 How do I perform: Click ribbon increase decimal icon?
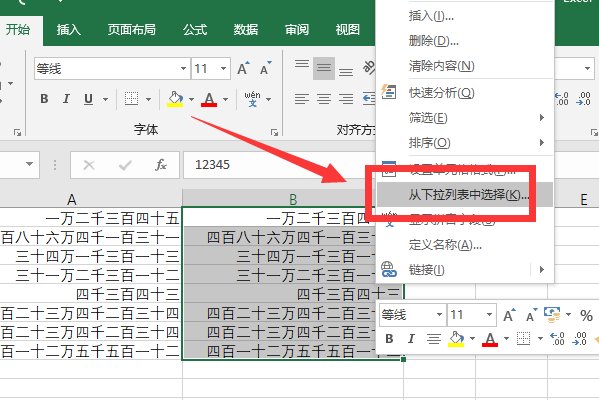tap(562, 99)
